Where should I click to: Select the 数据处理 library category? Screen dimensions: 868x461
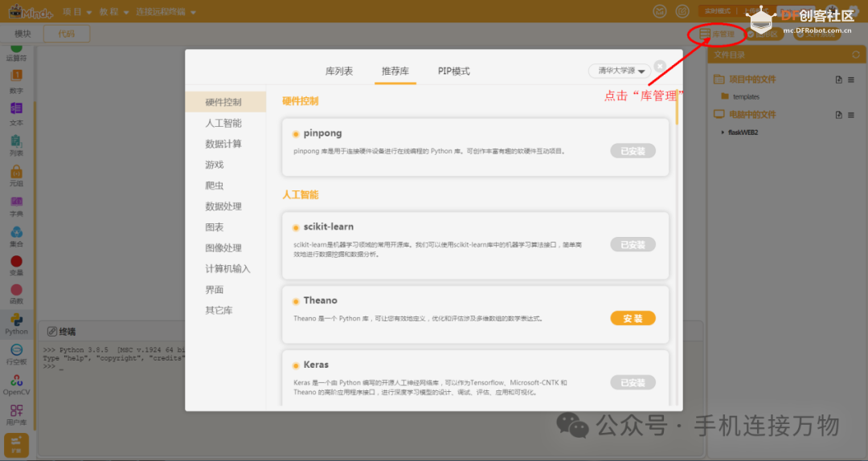click(225, 206)
